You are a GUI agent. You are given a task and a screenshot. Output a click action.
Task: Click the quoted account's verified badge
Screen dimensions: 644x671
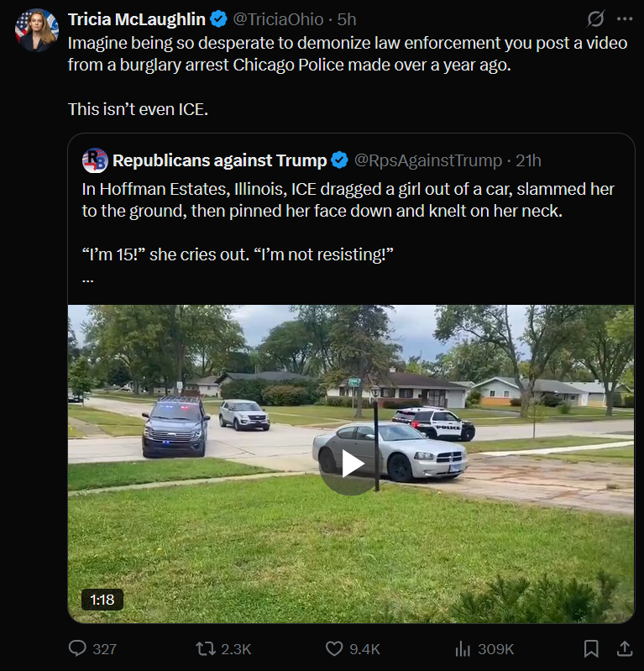[340, 160]
